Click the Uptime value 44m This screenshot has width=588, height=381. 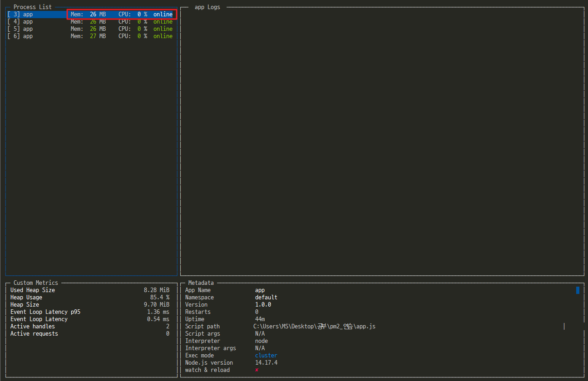[260, 319]
